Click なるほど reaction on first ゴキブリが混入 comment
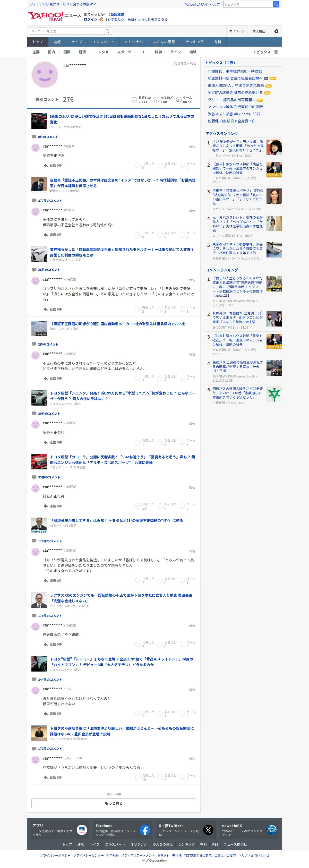 pos(167,309)
